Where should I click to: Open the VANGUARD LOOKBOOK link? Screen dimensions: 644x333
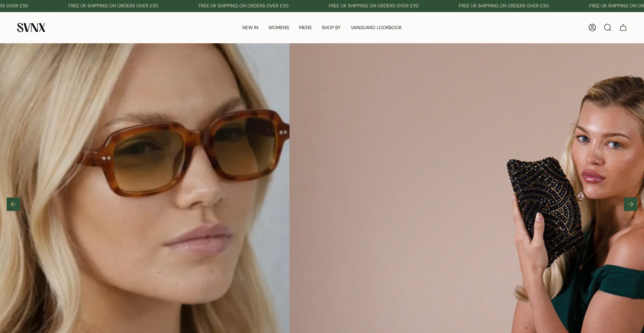pos(376,27)
